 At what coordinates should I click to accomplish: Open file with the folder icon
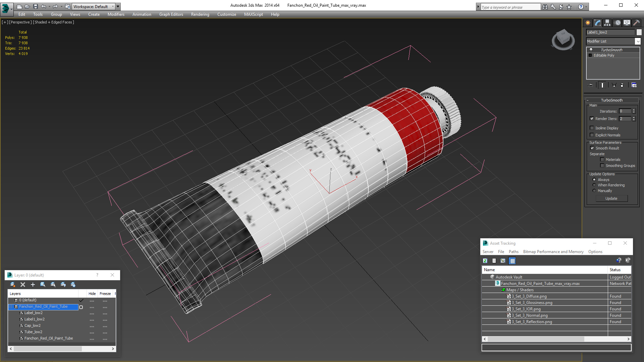[28, 6]
